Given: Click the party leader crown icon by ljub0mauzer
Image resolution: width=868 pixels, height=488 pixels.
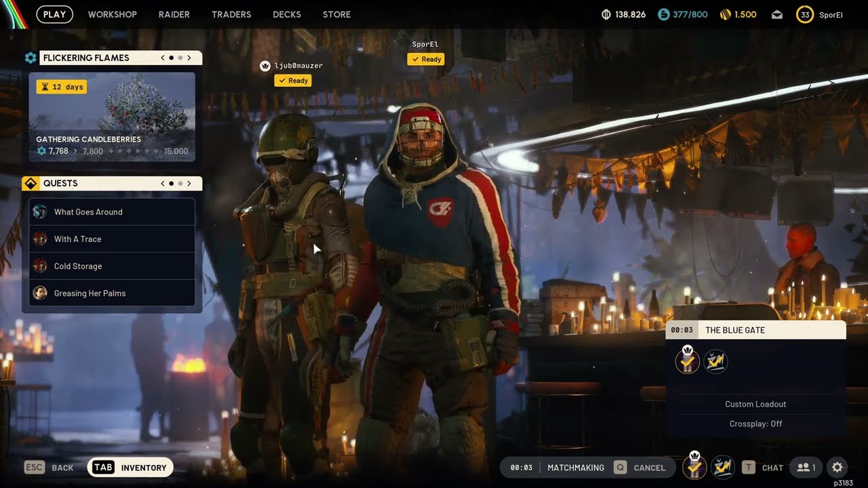Looking at the screenshot, I should 265,66.
